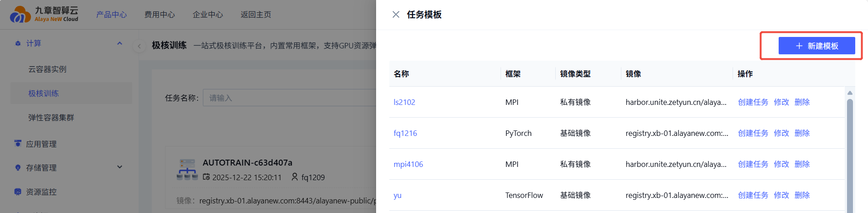Image resolution: width=868 pixels, height=213 pixels.
Task: Collapse the 计算 menu section
Action: click(119, 43)
